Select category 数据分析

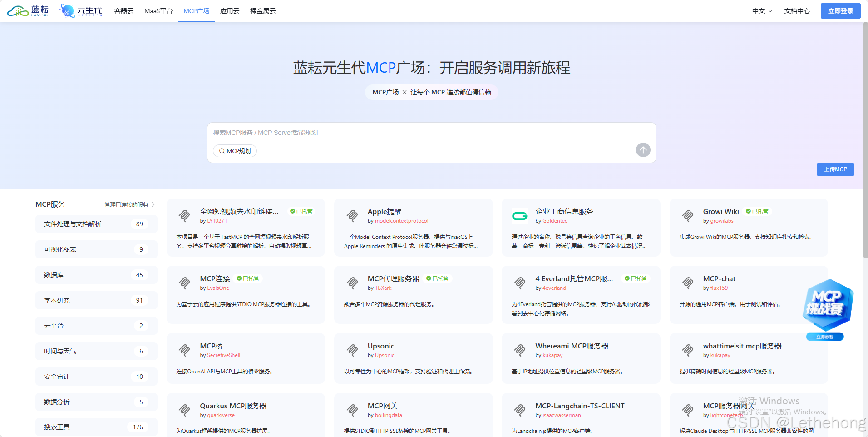click(96, 402)
